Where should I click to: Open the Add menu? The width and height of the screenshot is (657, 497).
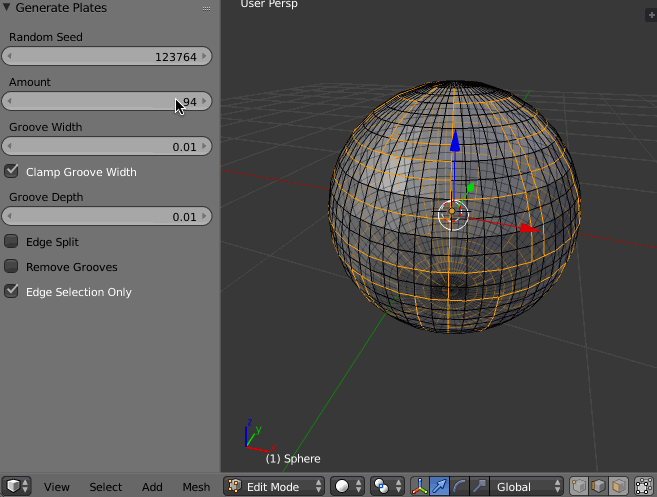(152, 487)
